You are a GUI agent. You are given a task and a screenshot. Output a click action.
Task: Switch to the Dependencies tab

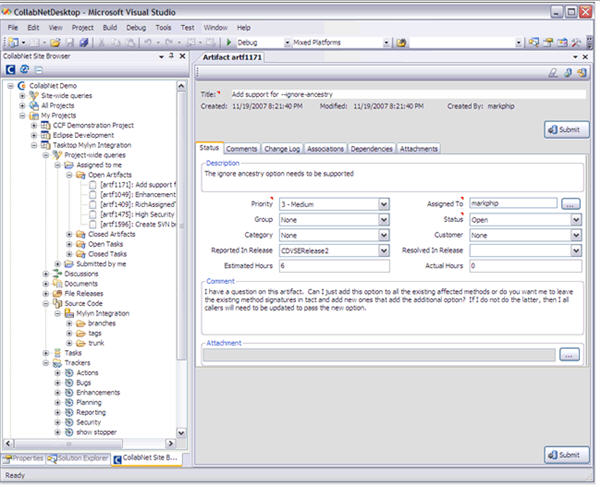point(372,149)
